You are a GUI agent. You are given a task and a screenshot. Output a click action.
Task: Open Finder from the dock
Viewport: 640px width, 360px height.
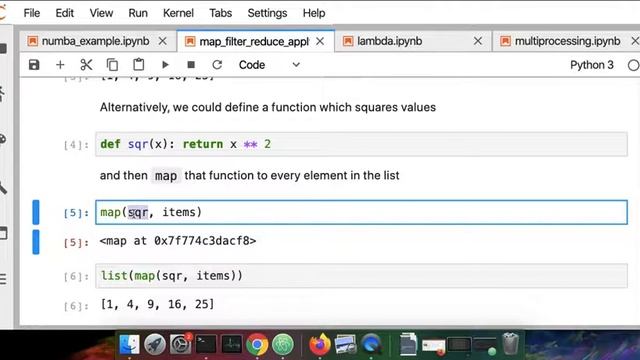(x=129, y=344)
